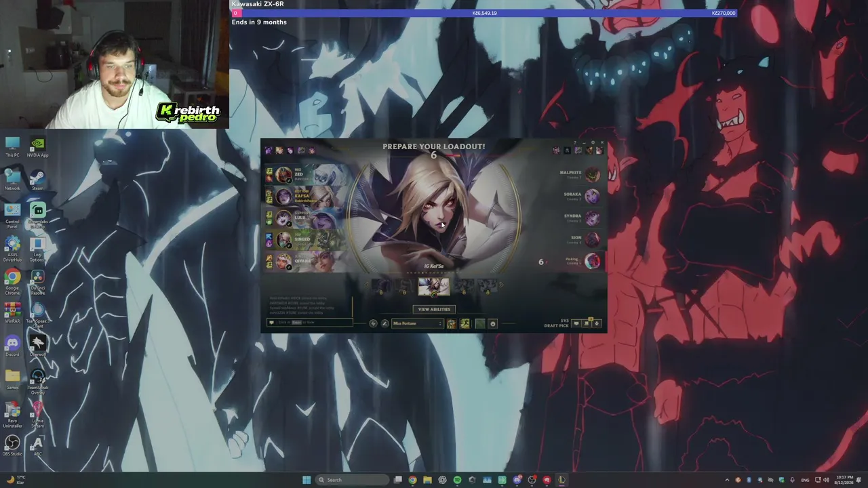The image size is (868, 488).
Task: Click enemy Sion portrait
Action: (x=593, y=239)
